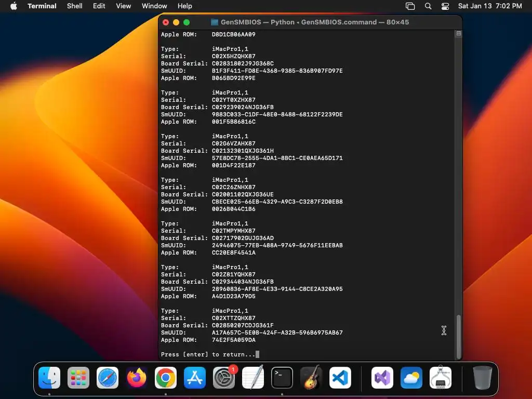Click the Stage Manager menu bar icon
532x399 pixels.
410,6
